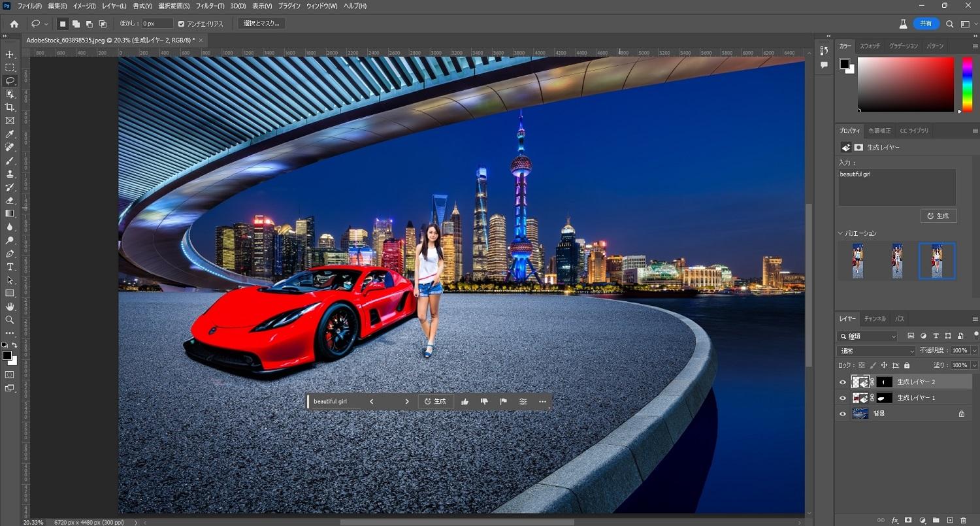
Task: Toggle the アンチエイリアス checkbox
Action: 182,24
